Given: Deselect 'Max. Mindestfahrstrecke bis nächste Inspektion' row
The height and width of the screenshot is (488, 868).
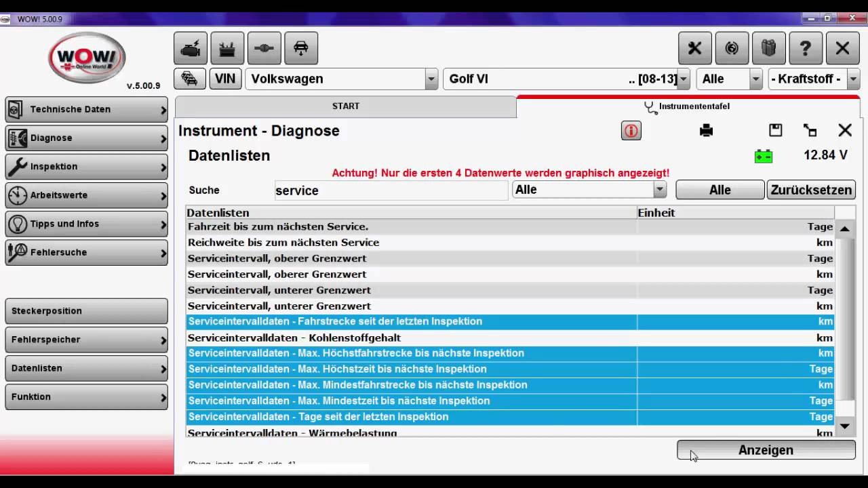Looking at the screenshot, I should pos(510,385).
